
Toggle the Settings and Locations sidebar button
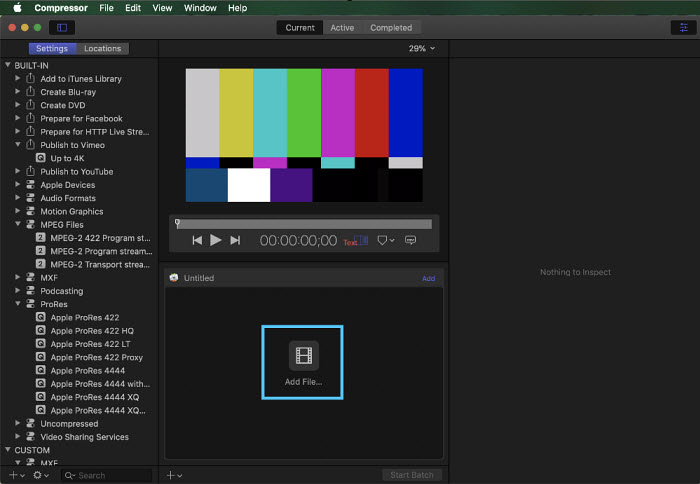(x=62, y=28)
